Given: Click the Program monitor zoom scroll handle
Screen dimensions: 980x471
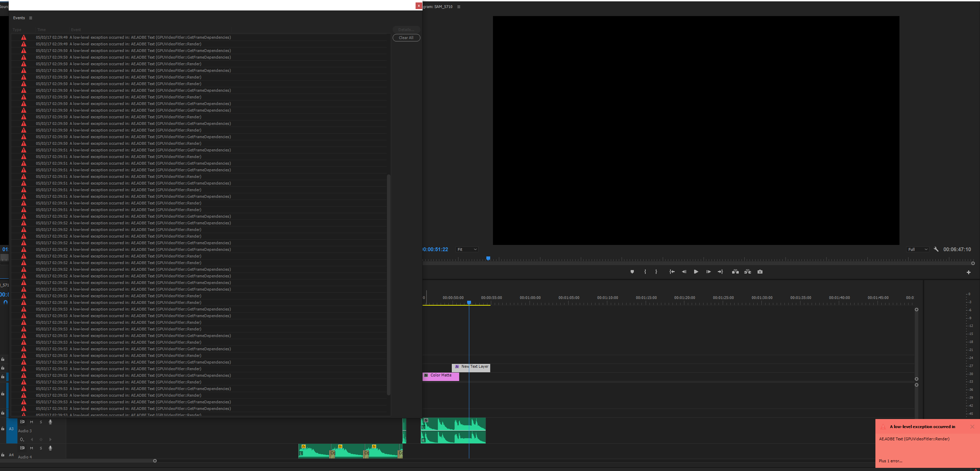Looking at the screenshot, I should (x=973, y=263).
